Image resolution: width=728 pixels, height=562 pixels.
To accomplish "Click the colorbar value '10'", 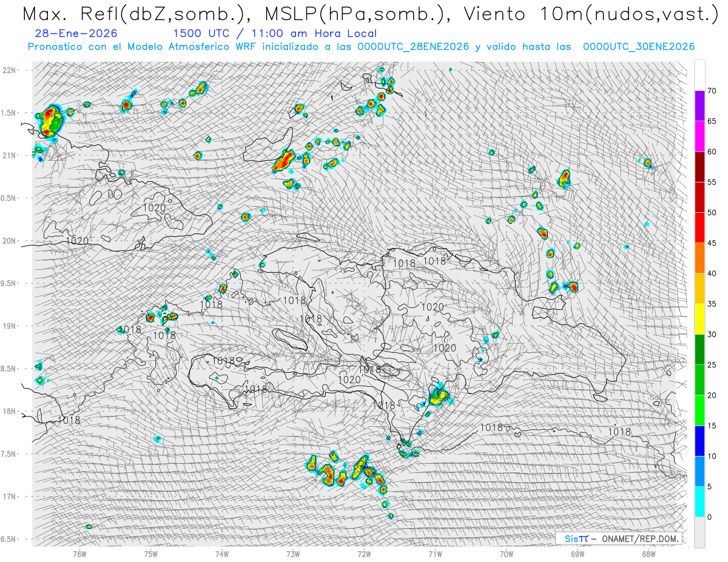I will point(712,456).
